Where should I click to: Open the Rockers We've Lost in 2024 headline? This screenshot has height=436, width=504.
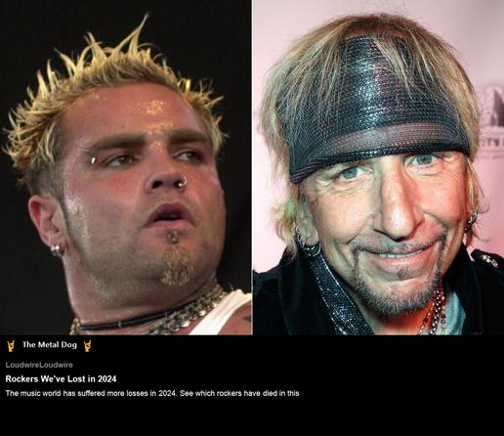[61, 379]
